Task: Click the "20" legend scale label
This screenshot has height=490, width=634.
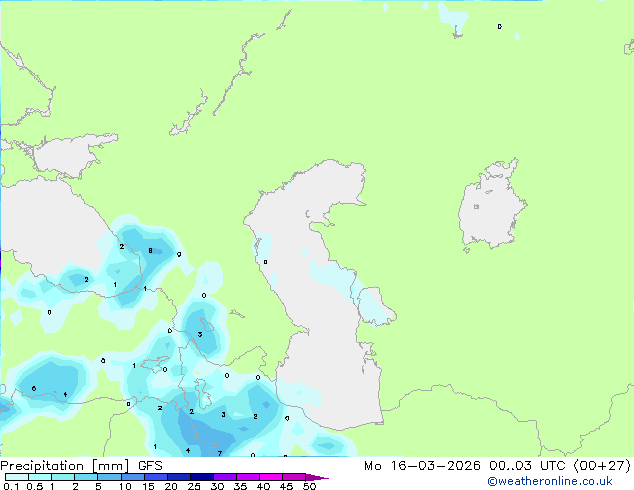Action: 171,486
